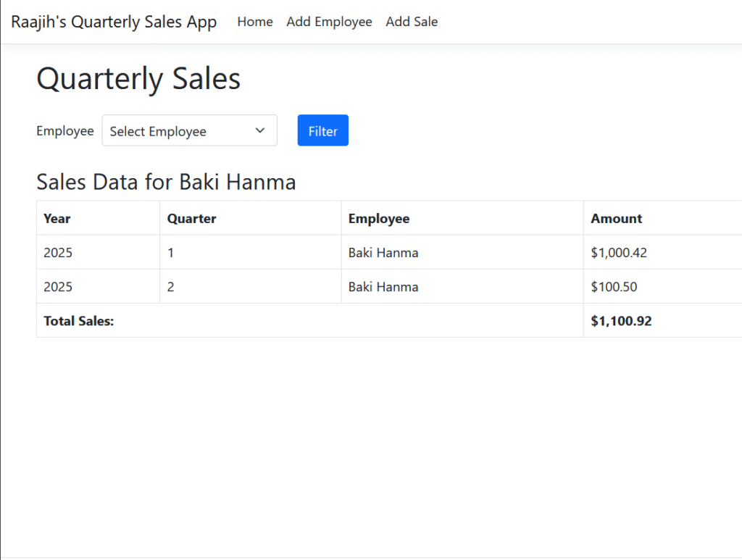The width and height of the screenshot is (742, 560).
Task: Click Baki Hanma in the quarter 2 row
Action: coord(383,287)
